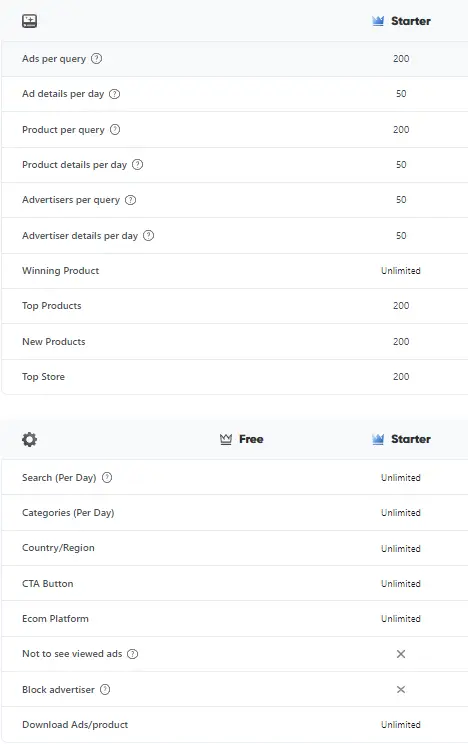468x744 pixels.
Task: Click the info icon beside Advertisers per query
Action: (x=131, y=200)
